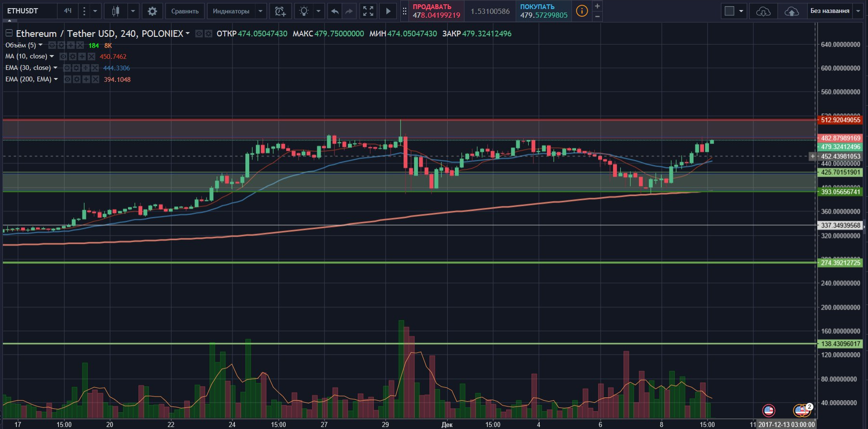Hide the EMA (200, EMA) indicator via eye

tap(68, 79)
